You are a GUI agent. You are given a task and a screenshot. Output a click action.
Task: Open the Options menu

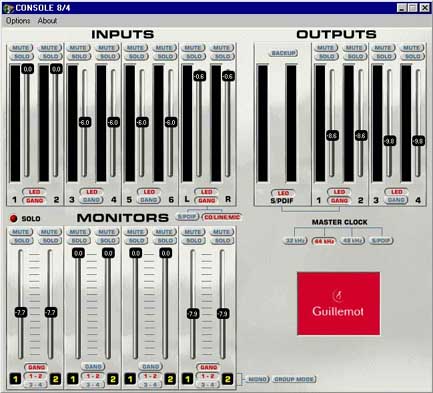pos(18,21)
